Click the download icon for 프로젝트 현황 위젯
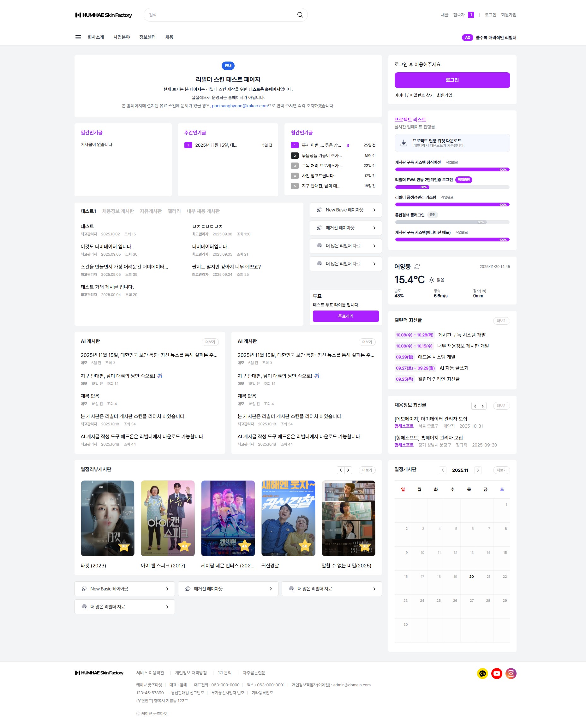The width and height of the screenshot is (586, 728). [x=403, y=143]
